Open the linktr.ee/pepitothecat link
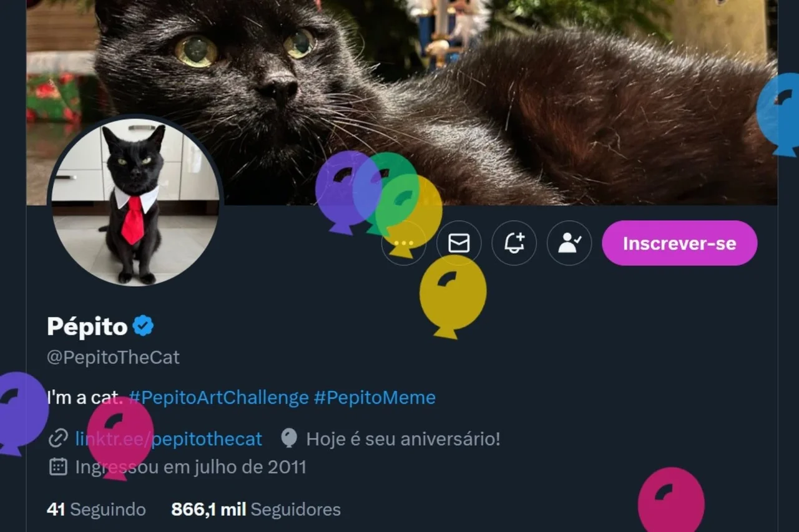 pos(168,438)
